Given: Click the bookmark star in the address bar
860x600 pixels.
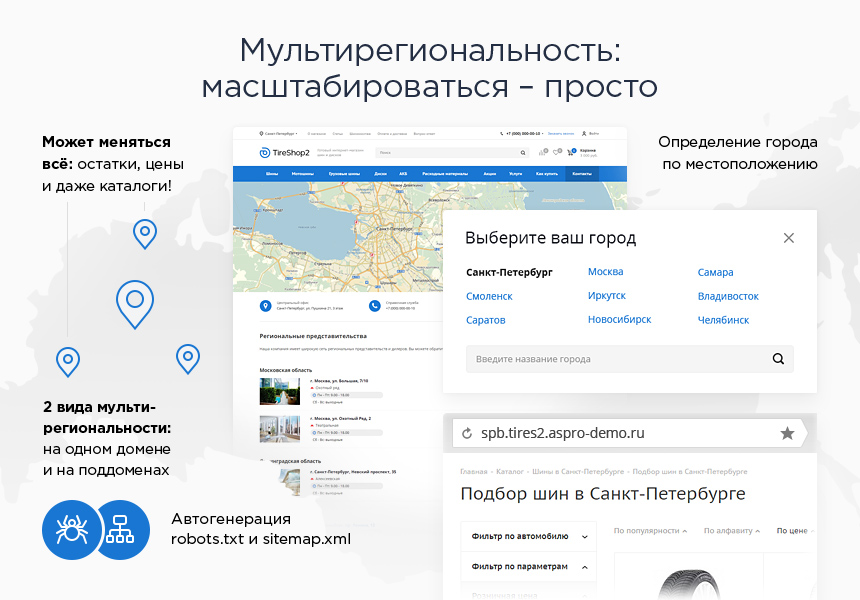Looking at the screenshot, I should point(789,434).
